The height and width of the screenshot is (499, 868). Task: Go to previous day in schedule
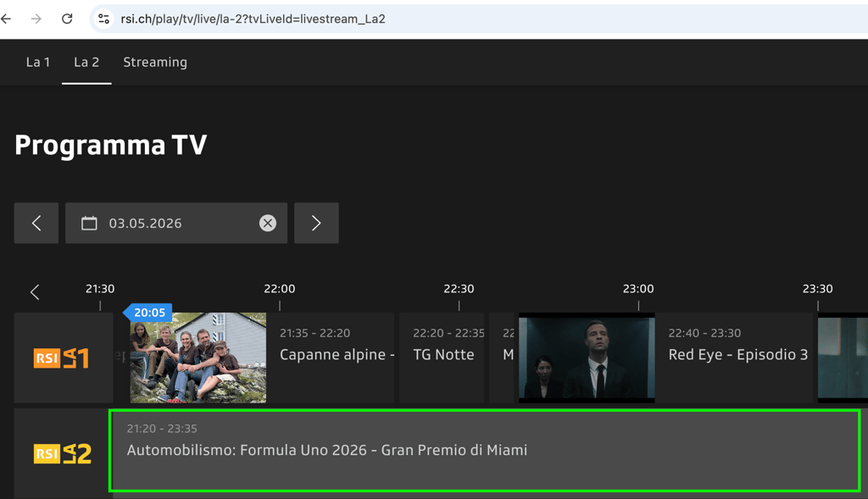[x=36, y=223]
